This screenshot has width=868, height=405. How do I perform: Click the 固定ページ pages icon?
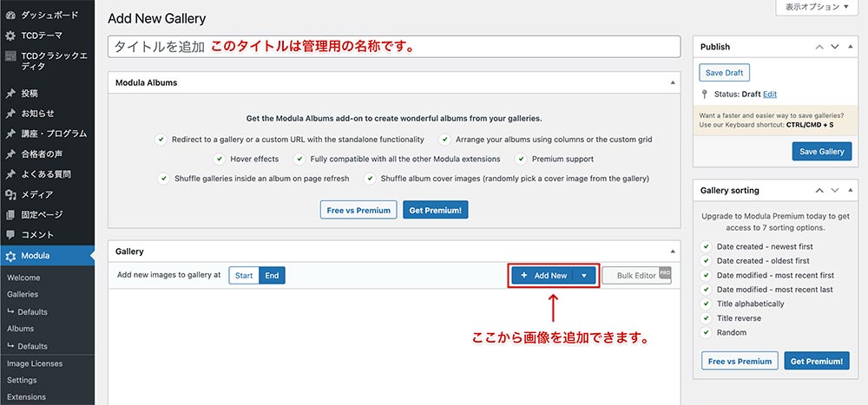(10, 214)
